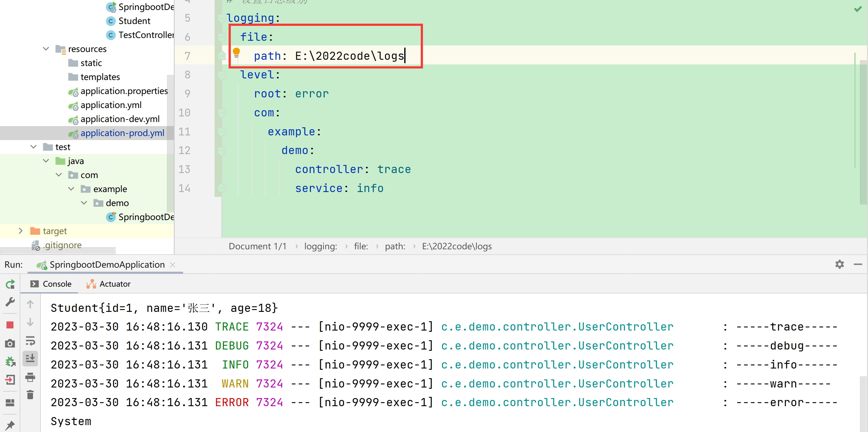The width and height of the screenshot is (868, 432).
Task: Open application.yml in the project tree
Action: tap(105, 105)
